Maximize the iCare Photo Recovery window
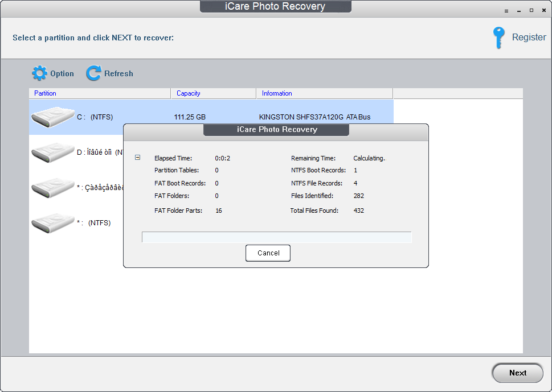 [x=531, y=11]
